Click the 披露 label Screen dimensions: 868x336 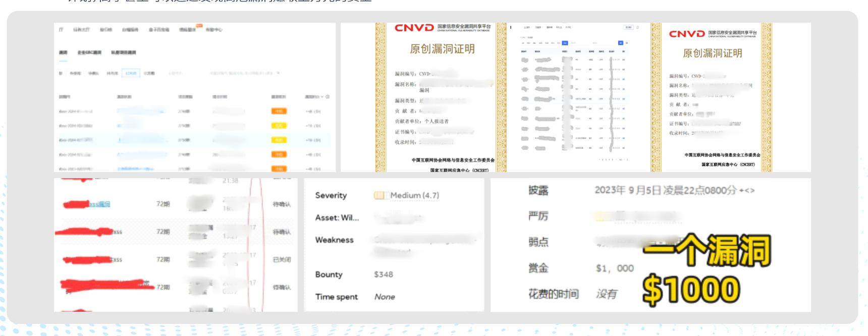(538, 190)
